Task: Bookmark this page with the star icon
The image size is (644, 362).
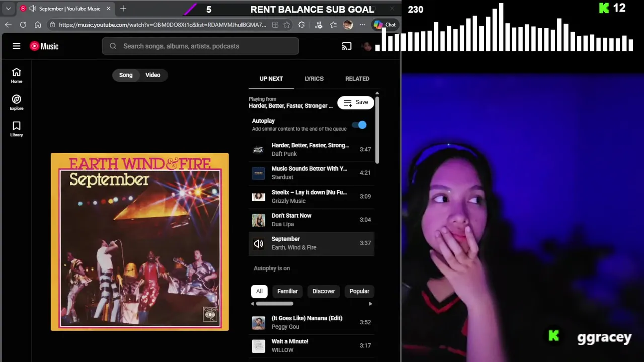Action: (x=287, y=25)
